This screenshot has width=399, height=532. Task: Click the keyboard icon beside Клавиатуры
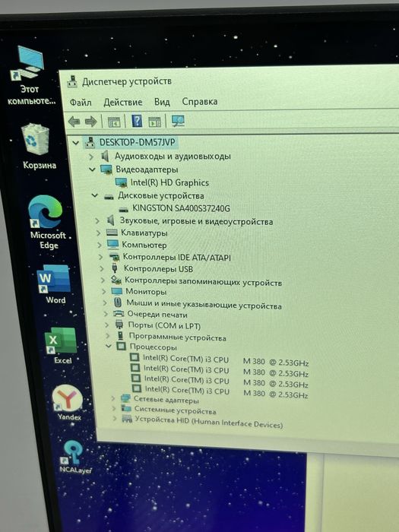coord(112,233)
